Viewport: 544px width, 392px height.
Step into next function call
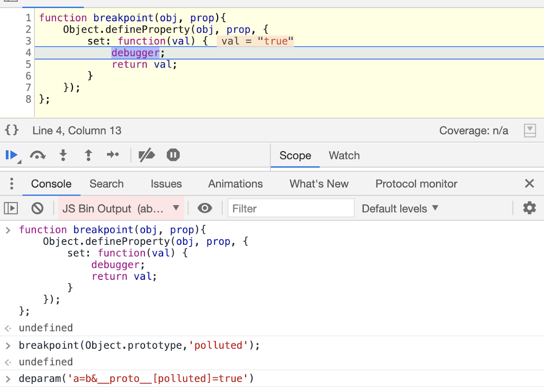pyautogui.click(x=63, y=155)
